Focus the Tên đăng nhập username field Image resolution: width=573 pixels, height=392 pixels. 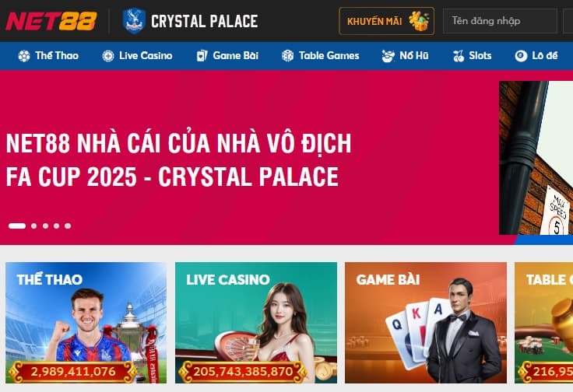pyautogui.click(x=500, y=21)
